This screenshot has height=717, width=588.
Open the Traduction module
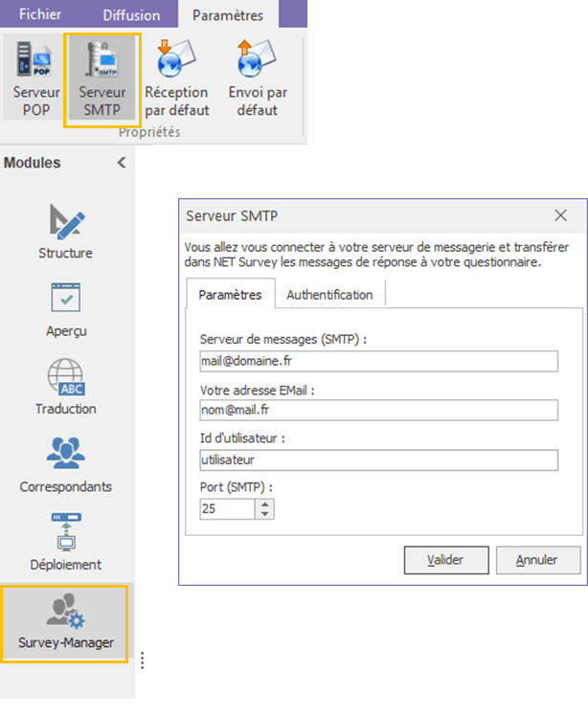66,387
